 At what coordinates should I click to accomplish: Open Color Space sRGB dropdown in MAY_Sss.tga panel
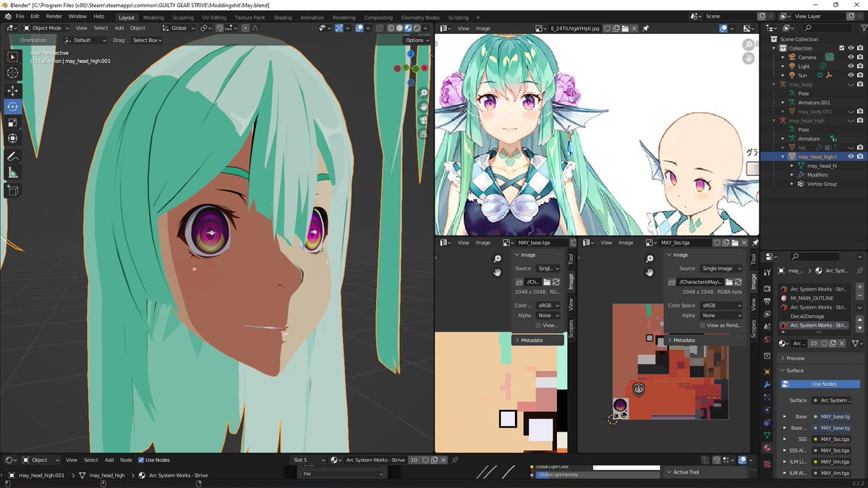point(721,306)
